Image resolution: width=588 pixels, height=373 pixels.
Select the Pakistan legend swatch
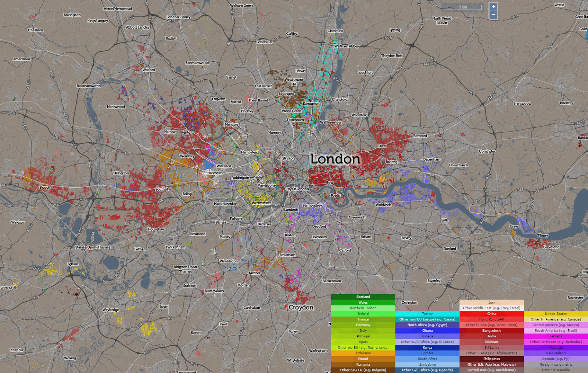(492, 342)
